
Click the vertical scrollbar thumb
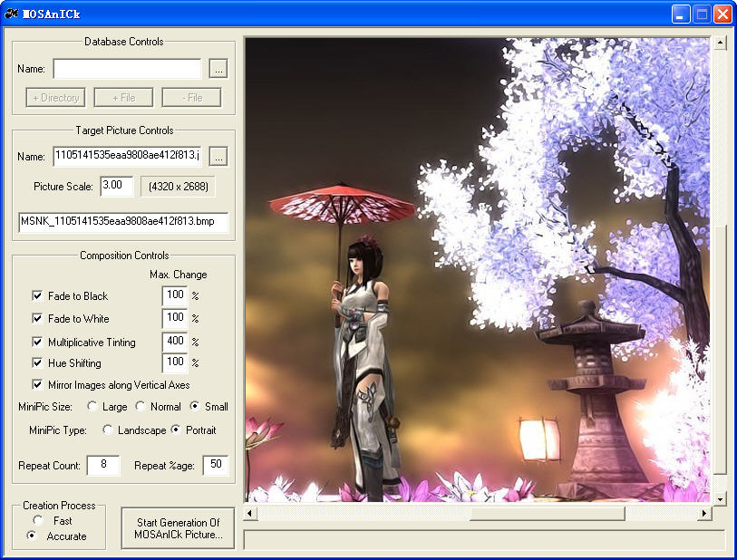[720, 350]
